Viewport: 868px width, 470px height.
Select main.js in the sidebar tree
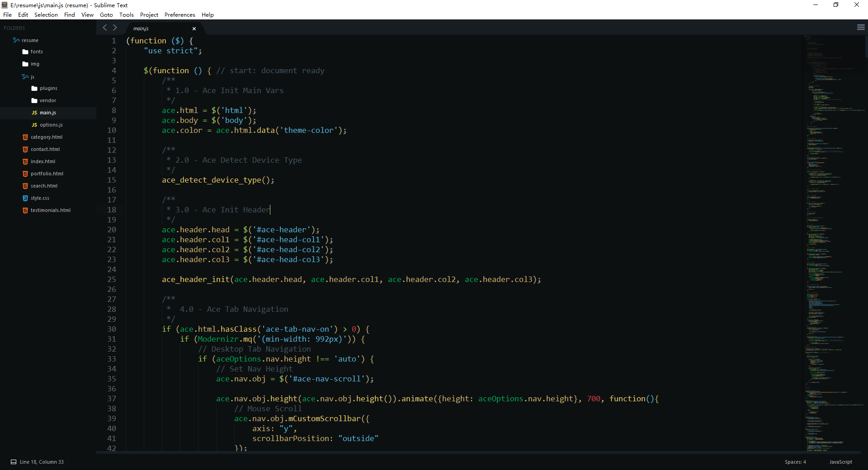48,113
